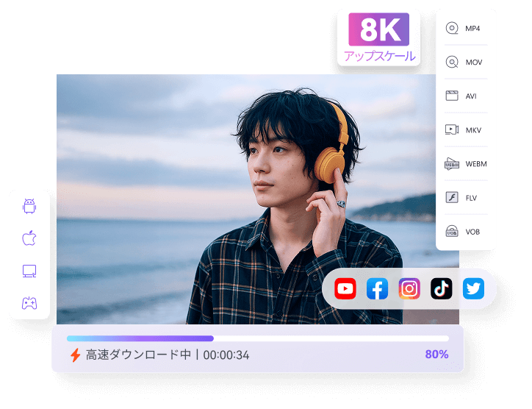Click the Twitter bird icon

coord(474,289)
